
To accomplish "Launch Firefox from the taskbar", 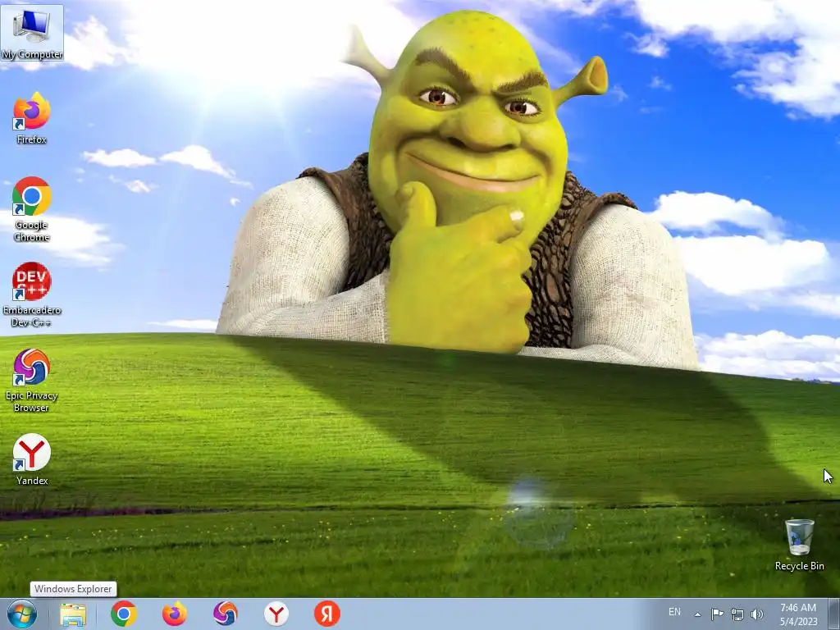I will tap(175, 614).
